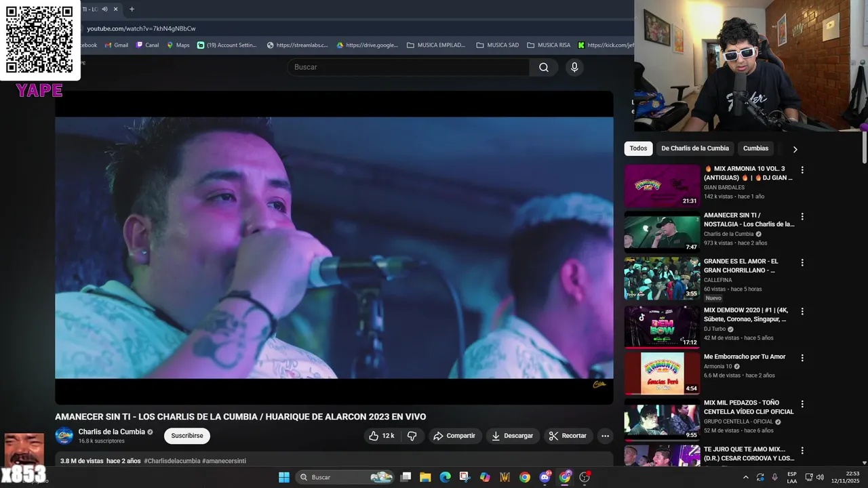Open File Explorer from taskbar

pos(425,477)
